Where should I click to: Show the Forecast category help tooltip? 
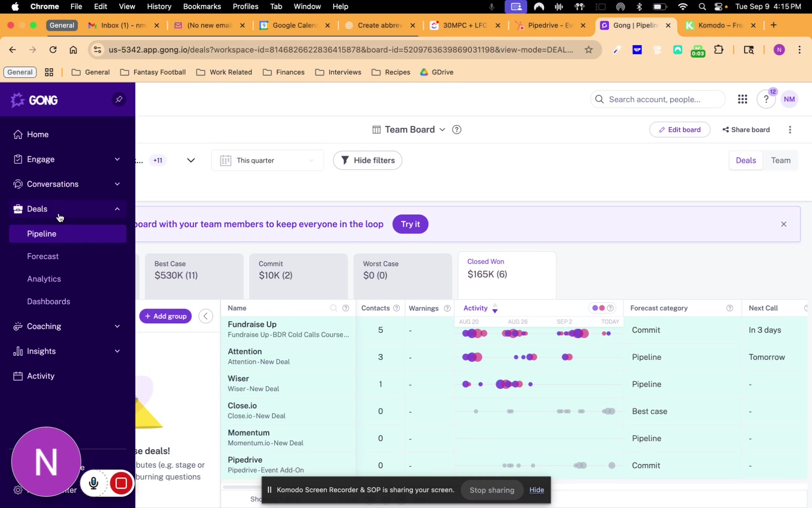pos(730,308)
